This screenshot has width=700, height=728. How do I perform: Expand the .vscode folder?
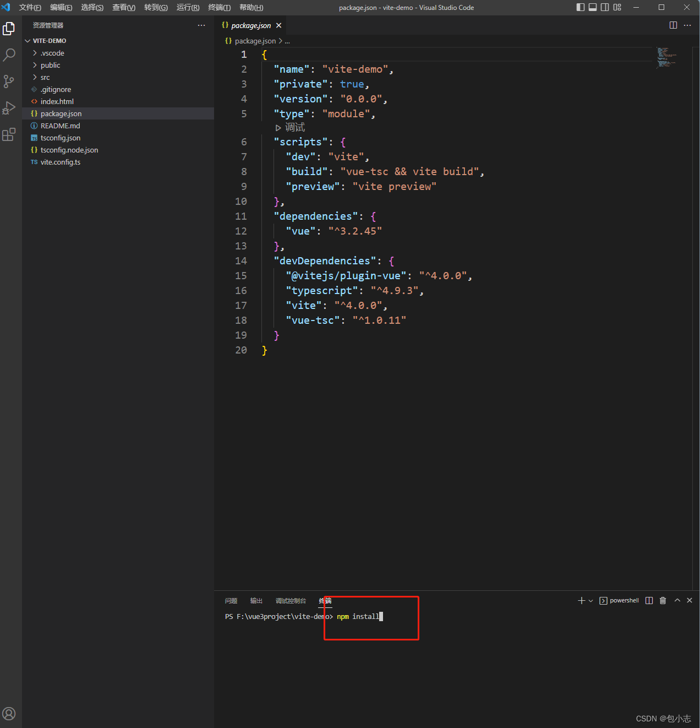pyautogui.click(x=118, y=53)
